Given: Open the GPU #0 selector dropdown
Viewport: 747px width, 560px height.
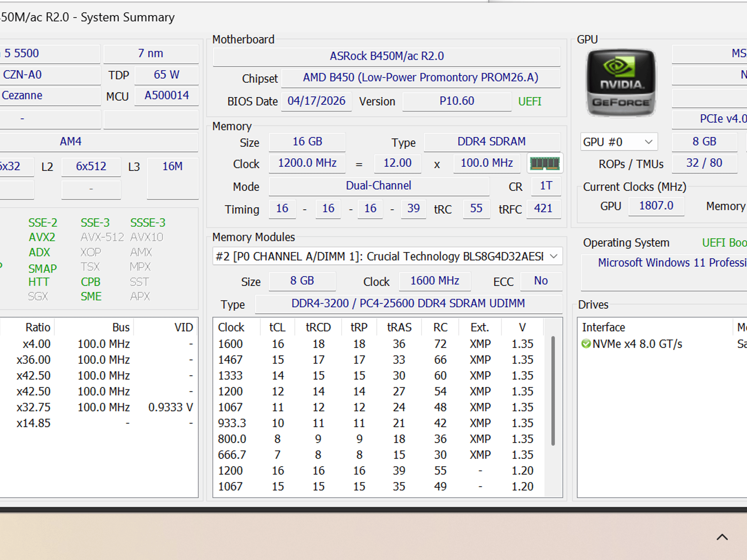Looking at the screenshot, I should click(x=619, y=142).
